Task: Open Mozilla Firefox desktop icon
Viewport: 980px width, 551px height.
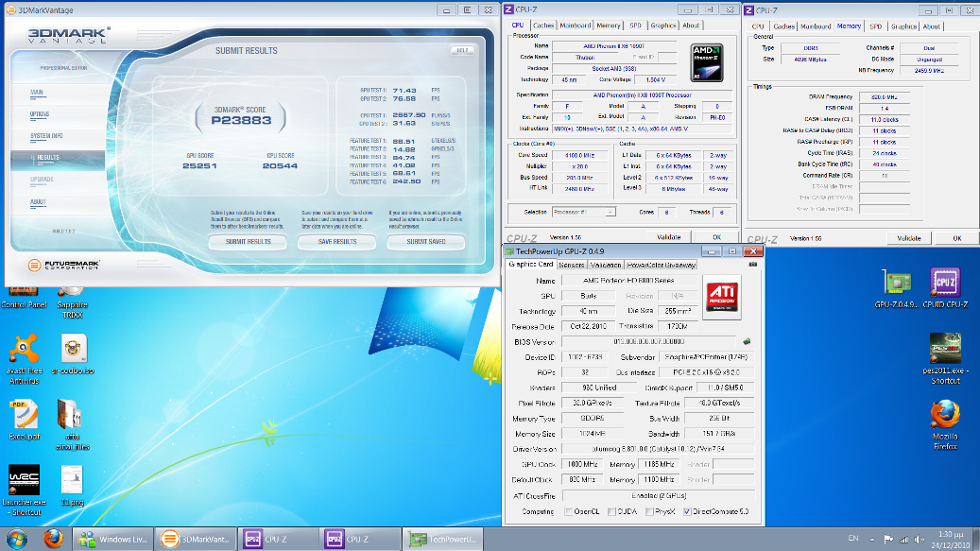Action: click(945, 424)
